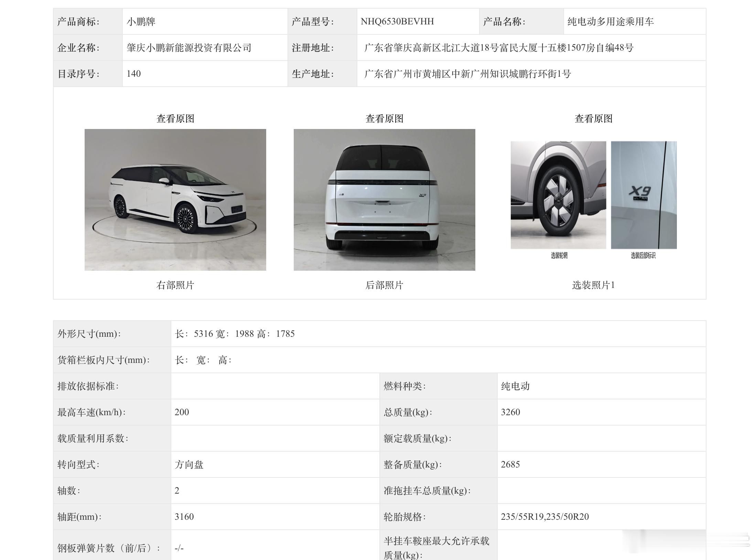This screenshot has width=756, height=560.
Task: Click the exterior dimensions value row
Action: [x=235, y=334]
